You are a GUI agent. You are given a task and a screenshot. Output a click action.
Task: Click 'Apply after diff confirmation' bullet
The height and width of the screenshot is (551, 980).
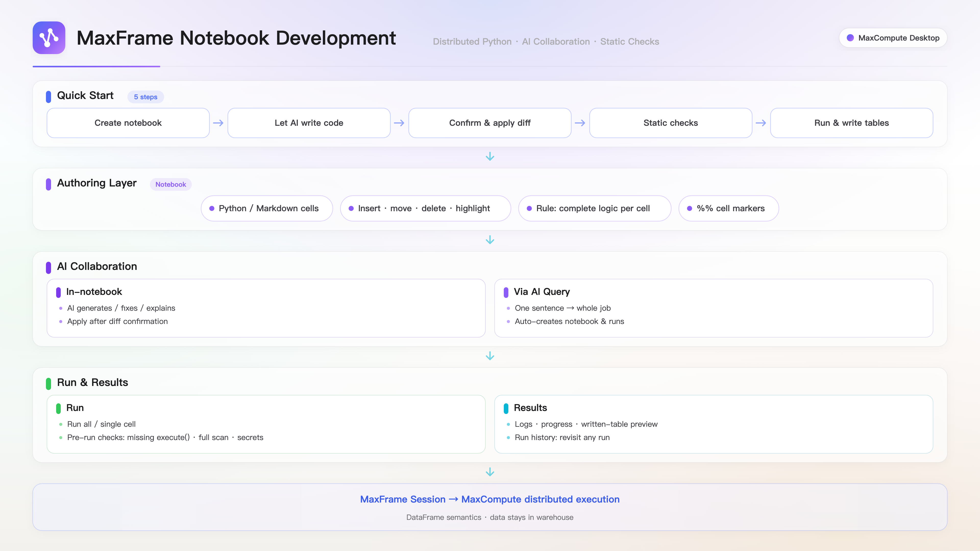click(117, 321)
